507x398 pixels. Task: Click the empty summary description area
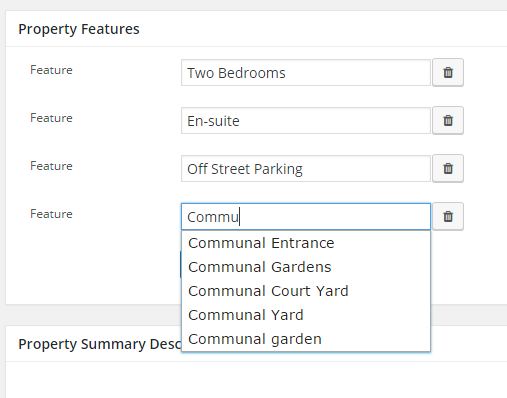point(256,380)
